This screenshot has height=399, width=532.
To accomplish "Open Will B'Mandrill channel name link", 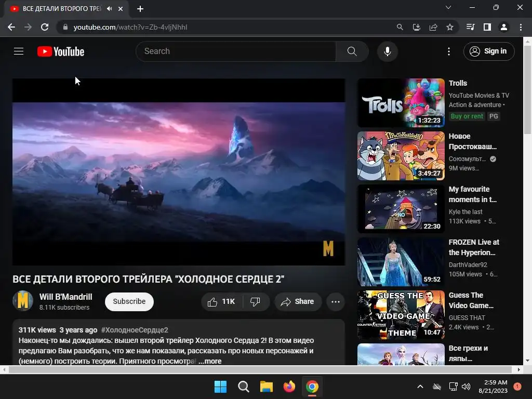I will 66,297.
